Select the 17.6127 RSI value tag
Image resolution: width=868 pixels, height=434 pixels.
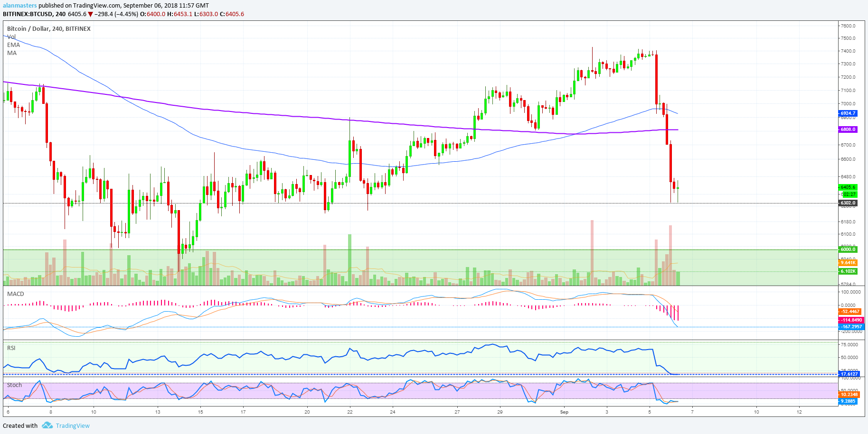point(849,374)
